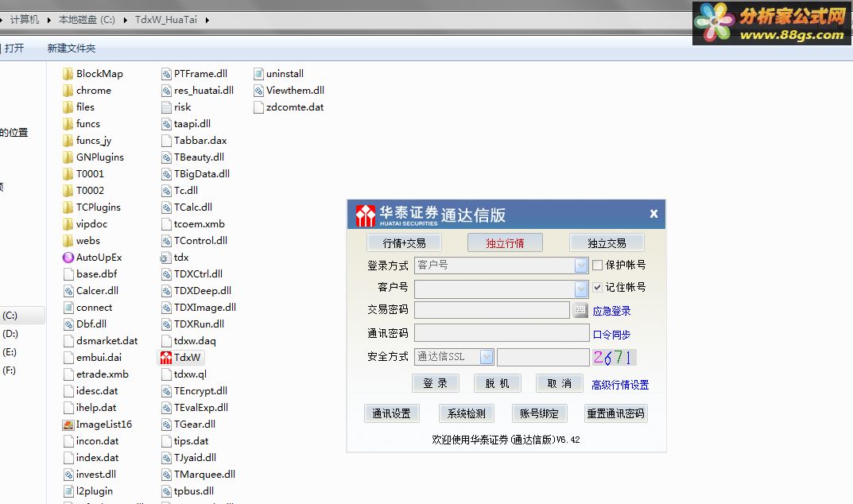Expand breadcrumb arrow after 计算机
Screen dimensions: 853x504
click(x=49, y=20)
